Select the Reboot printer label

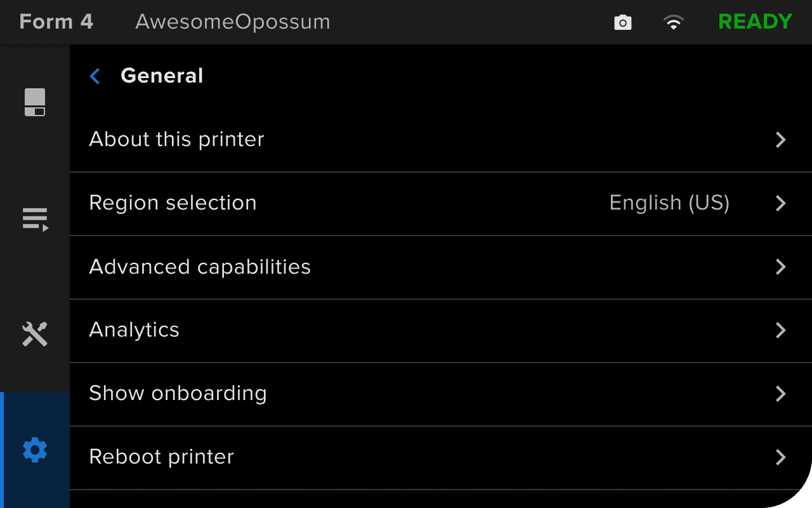point(162,457)
